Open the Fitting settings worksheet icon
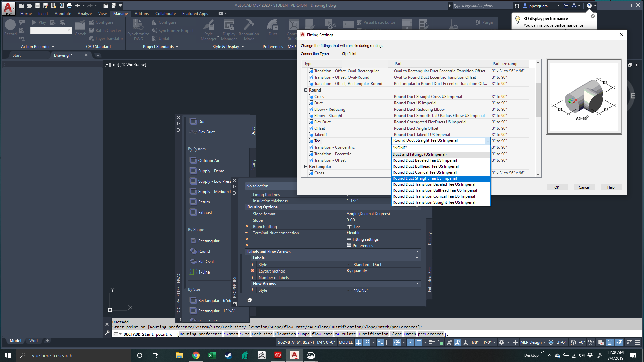The height and width of the screenshot is (362, 644). click(349, 239)
